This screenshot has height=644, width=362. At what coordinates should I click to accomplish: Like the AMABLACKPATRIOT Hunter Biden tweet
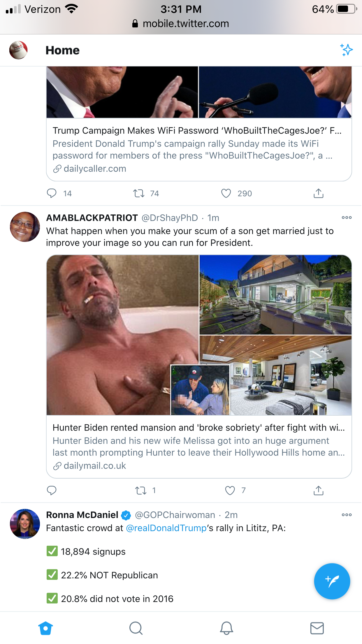tap(230, 491)
